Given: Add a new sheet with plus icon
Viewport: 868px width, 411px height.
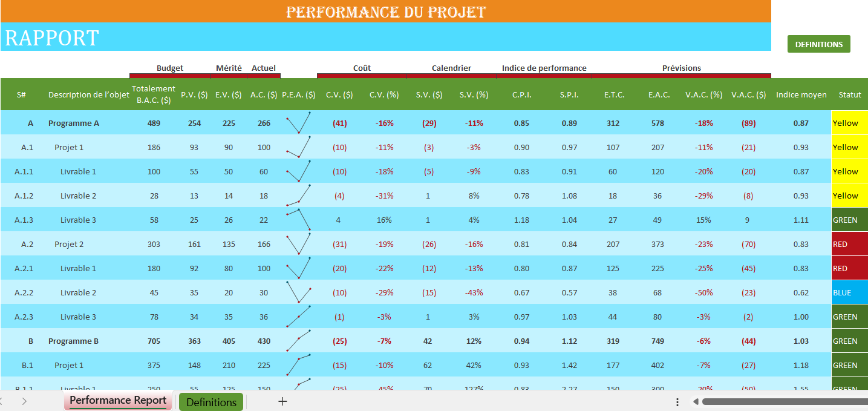Looking at the screenshot, I should pyautogui.click(x=282, y=401).
